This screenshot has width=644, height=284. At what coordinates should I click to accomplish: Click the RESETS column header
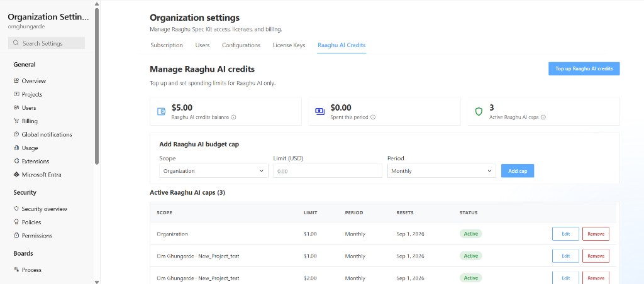pos(405,212)
